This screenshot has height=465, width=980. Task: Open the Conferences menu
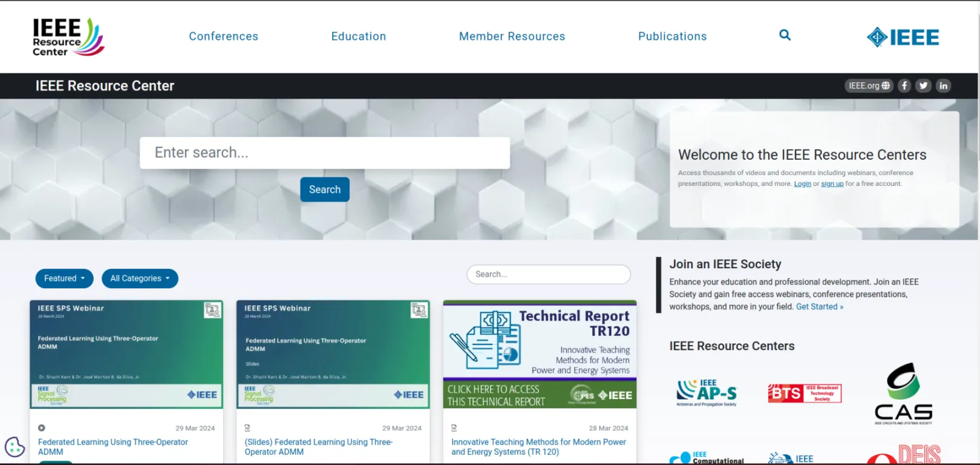(x=223, y=36)
